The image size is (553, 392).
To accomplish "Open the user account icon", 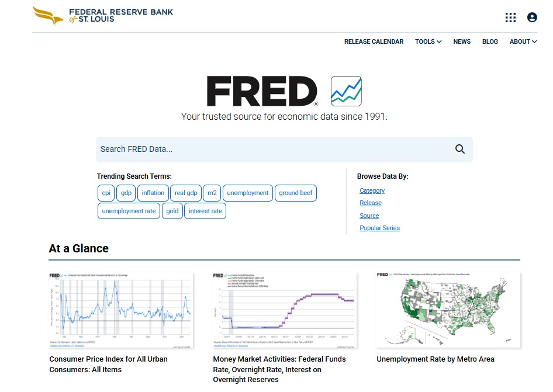I will 532,18.
